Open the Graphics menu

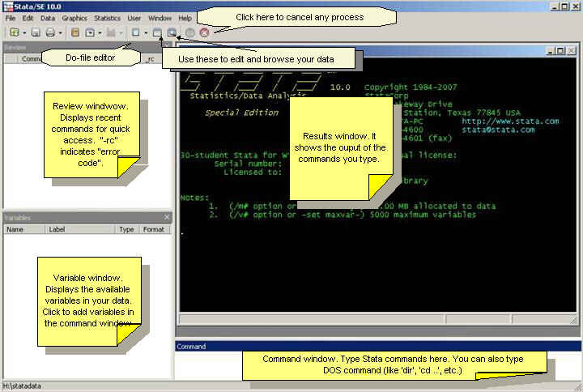[74, 18]
